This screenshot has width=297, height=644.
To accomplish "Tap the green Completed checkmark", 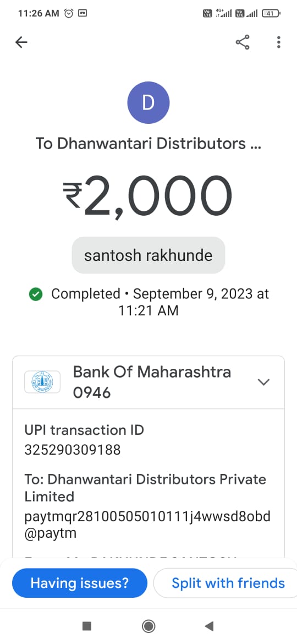I will click(x=36, y=294).
